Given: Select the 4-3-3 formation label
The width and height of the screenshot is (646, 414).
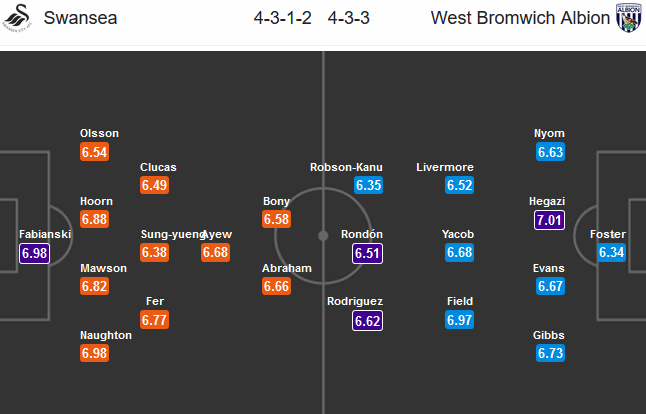Looking at the screenshot, I should click(x=353, y=19).
